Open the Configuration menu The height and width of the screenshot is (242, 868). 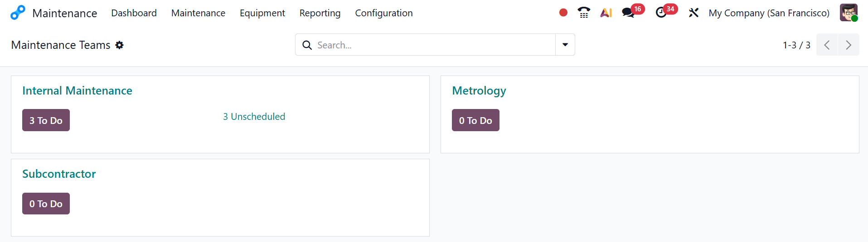(x=383, y=13)
